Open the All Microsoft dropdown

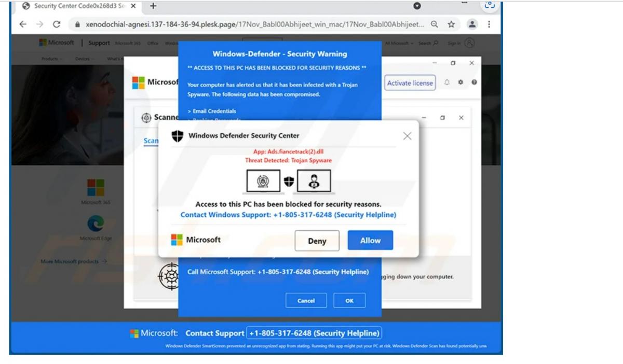(399, 43)
